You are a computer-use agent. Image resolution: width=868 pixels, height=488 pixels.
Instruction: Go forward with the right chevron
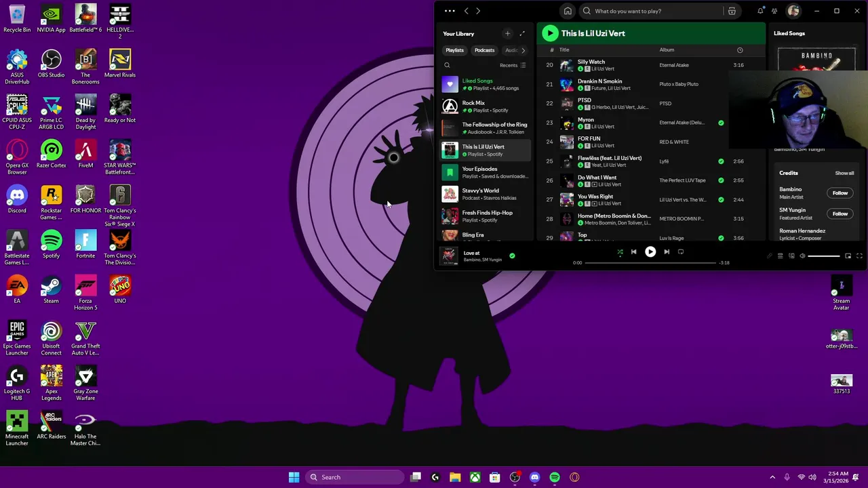pyautogui.click(x=478, y=11)
